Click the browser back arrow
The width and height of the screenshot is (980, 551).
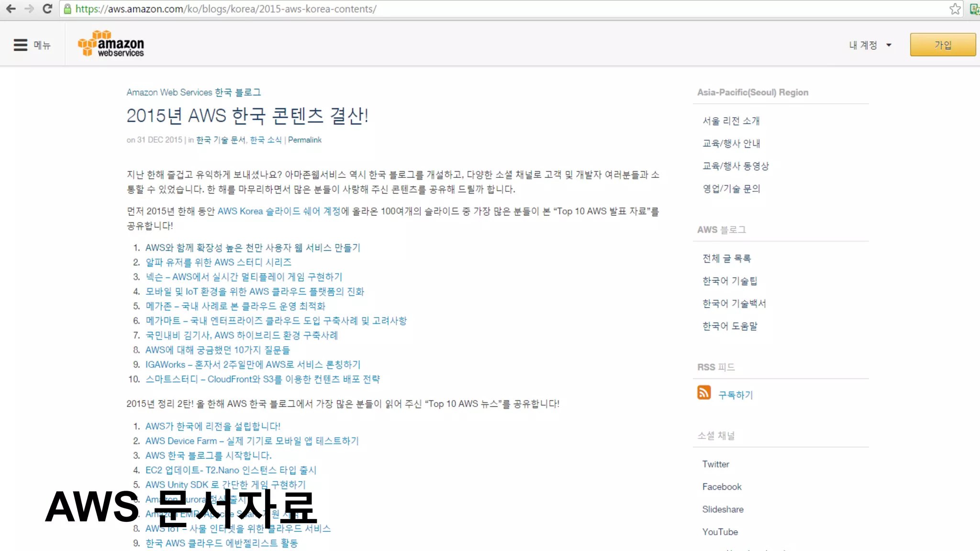pos(11,9)
